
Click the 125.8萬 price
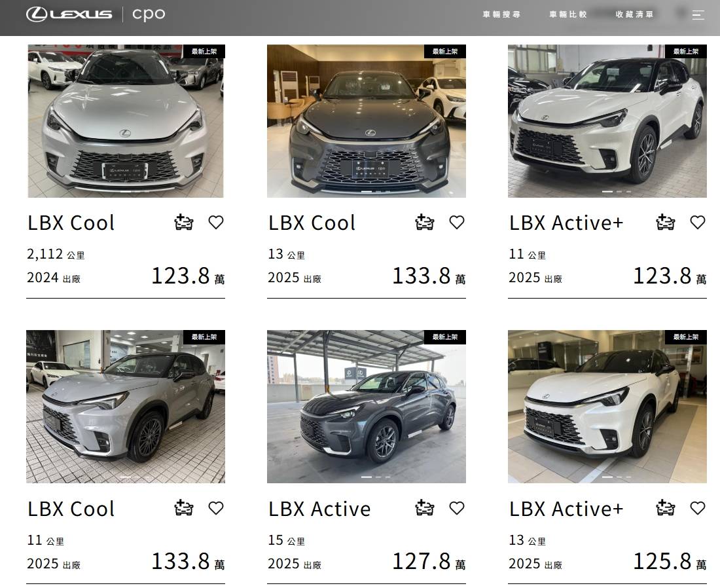pyautogui.click(x=670, y=561)
